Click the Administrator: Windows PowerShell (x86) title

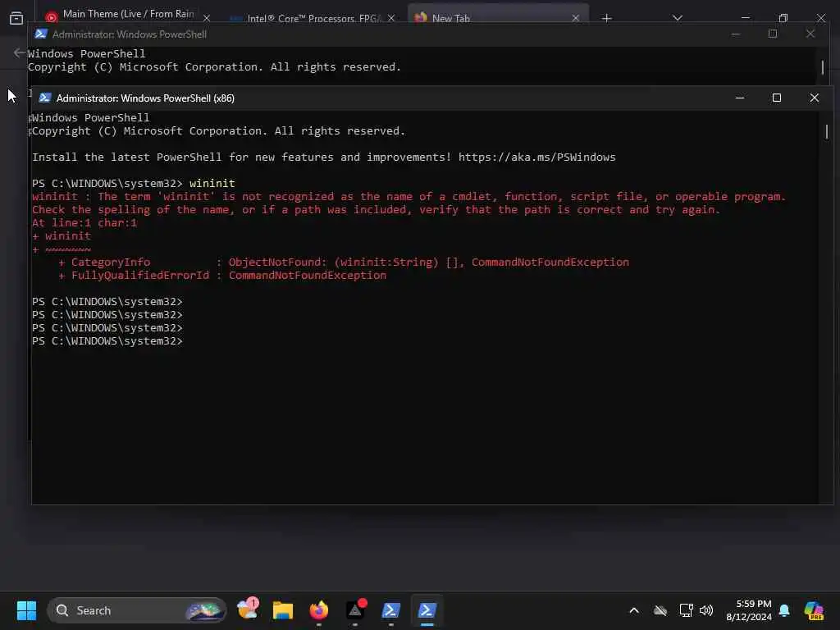point(145,98)
